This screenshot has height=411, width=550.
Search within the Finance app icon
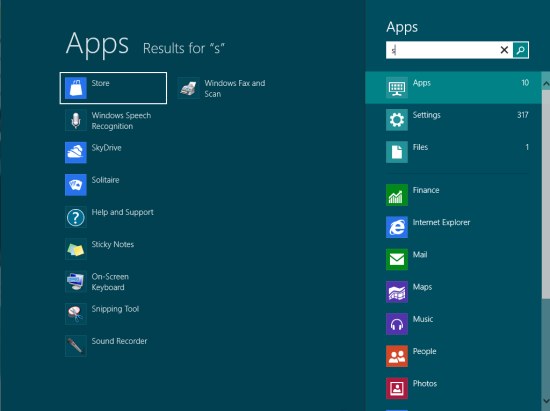[x=397, y=195]
